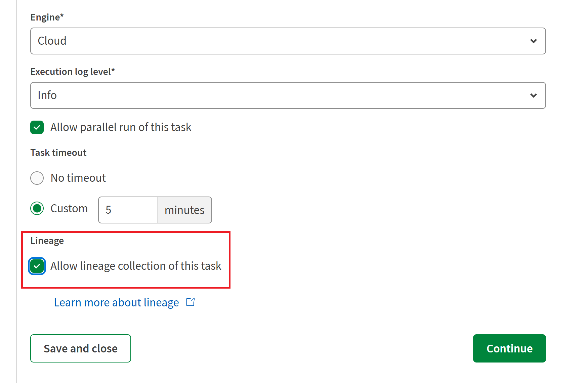Click the filled green radio dot beside Custom
The height and width of the screenshot is (383, 588).
[37, 208]
